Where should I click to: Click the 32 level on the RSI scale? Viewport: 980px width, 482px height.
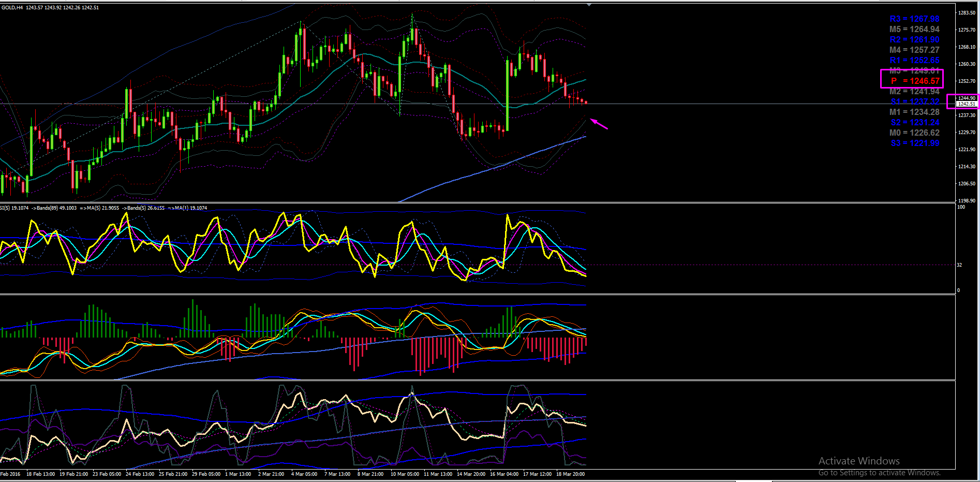click(959, 265)
